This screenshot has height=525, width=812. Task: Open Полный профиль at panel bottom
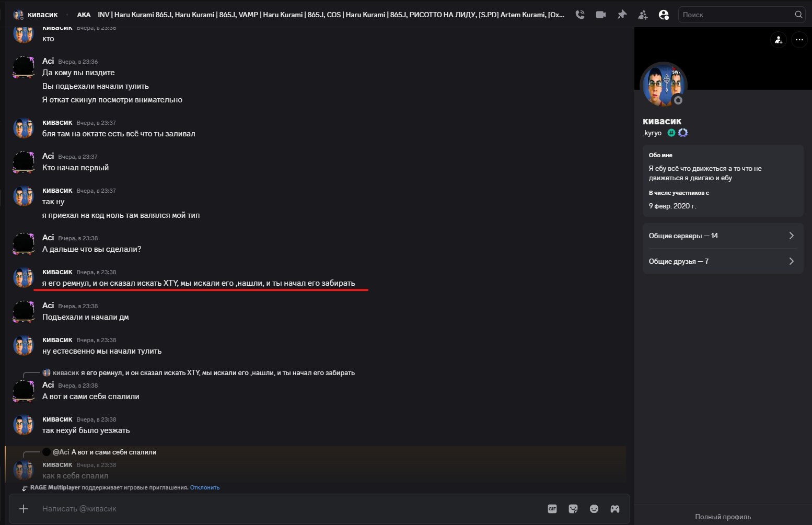click(x=723, y=517)
